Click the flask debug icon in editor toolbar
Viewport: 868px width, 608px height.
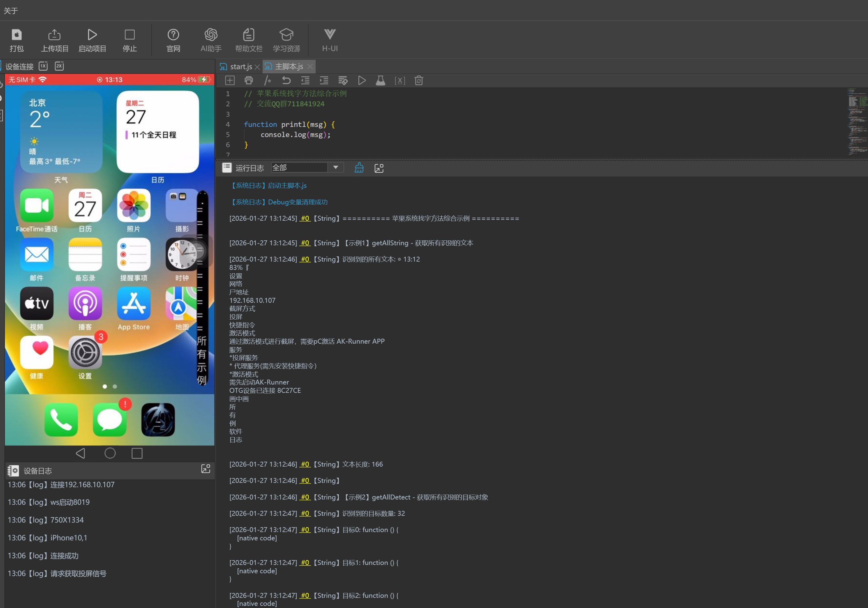point(380,81)
